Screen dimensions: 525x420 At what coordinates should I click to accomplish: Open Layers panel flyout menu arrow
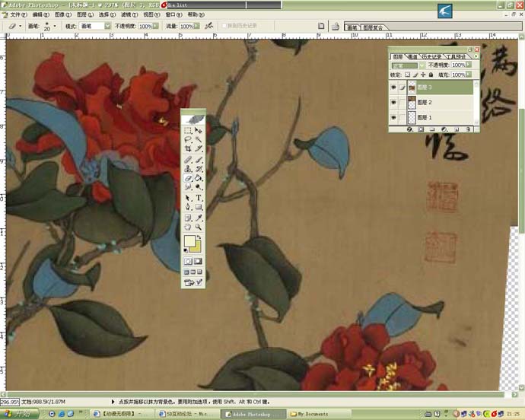(476, 56)
